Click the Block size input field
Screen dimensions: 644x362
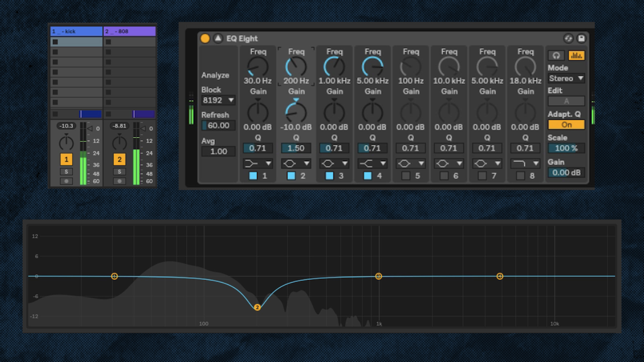click(x=218, y=100)
